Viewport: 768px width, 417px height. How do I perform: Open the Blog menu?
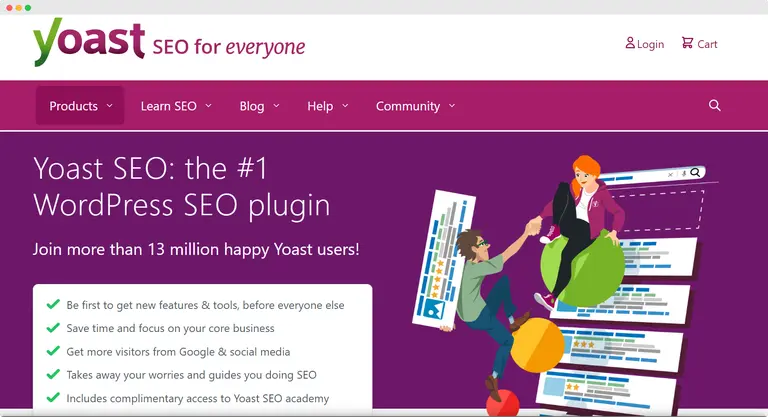click(x=259, y=106)
